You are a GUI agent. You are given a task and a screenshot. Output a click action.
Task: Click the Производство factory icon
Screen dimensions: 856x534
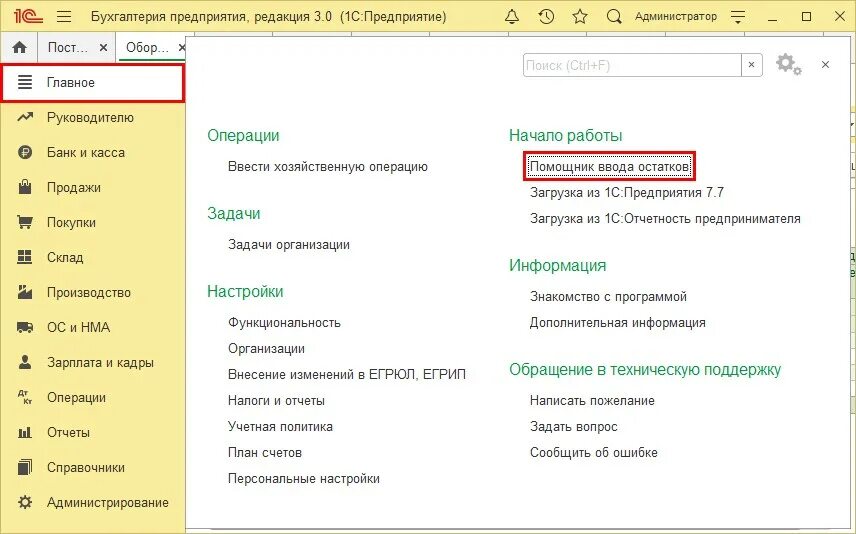(x=25, y=292)
